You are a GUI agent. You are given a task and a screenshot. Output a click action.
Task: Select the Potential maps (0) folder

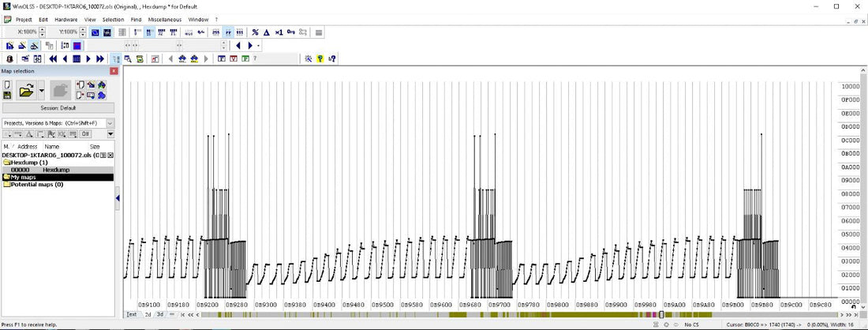coord(33,185)
